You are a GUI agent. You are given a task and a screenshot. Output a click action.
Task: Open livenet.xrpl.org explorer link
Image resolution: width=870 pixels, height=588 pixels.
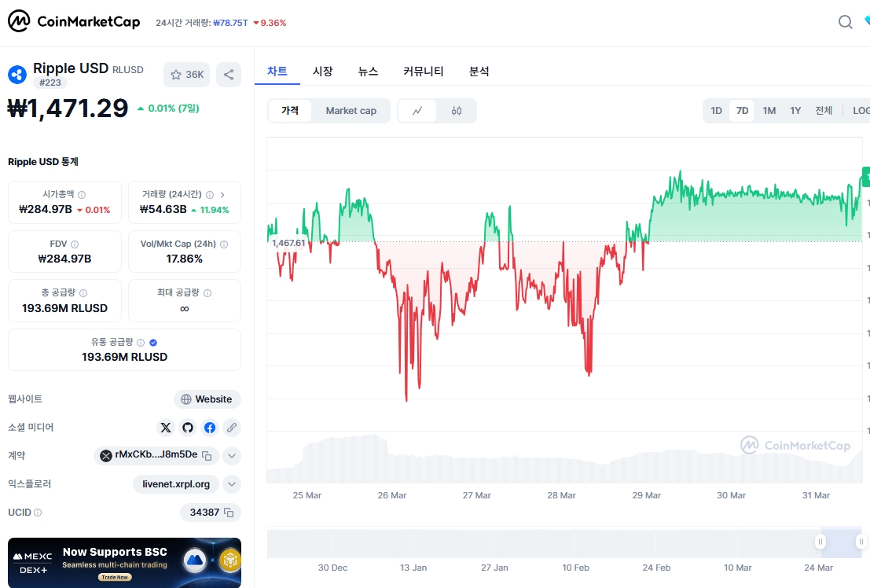(x=176, y=484)
